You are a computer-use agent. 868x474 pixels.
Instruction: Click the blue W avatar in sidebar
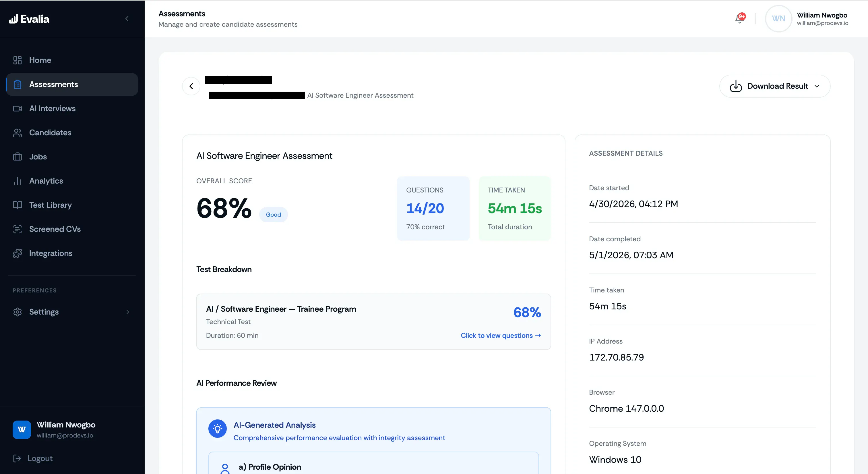point(22,429)
